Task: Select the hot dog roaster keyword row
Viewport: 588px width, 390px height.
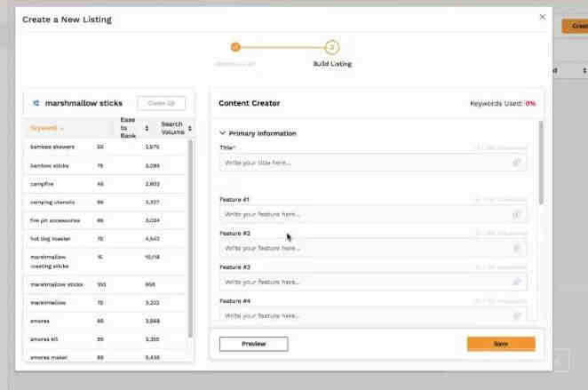Action: coord(106,239)
